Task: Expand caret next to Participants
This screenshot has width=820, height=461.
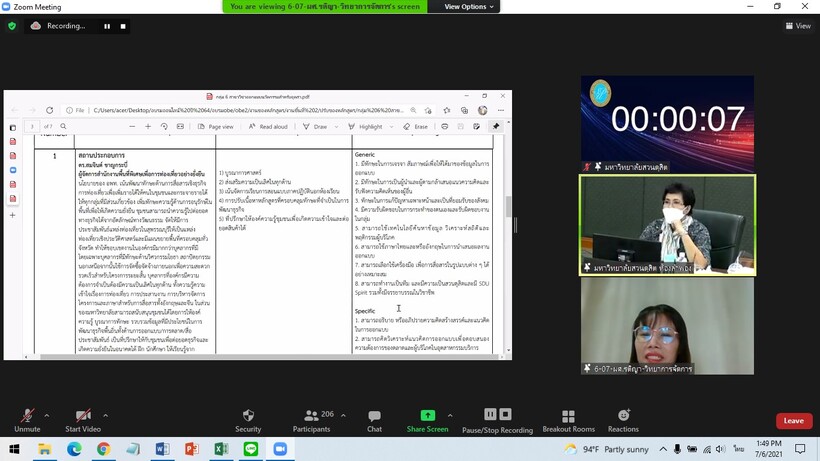Action: 343,416
